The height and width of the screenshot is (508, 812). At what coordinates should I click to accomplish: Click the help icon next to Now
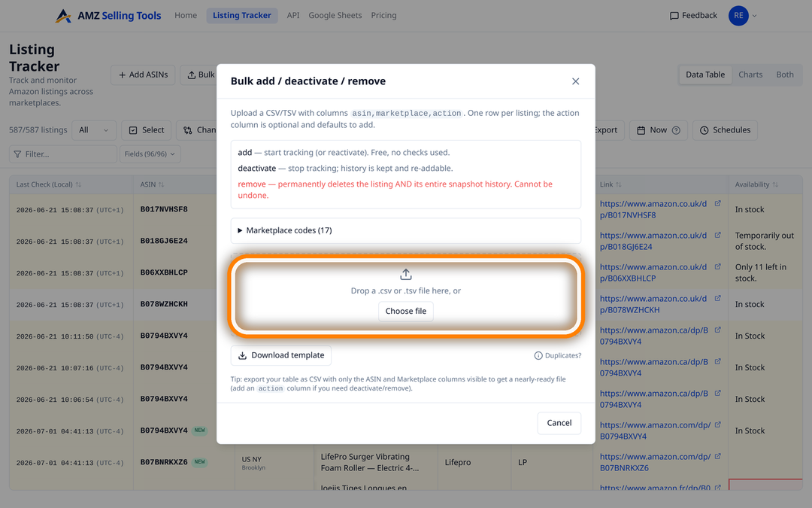pyautogui.click(x=676, y=131)
